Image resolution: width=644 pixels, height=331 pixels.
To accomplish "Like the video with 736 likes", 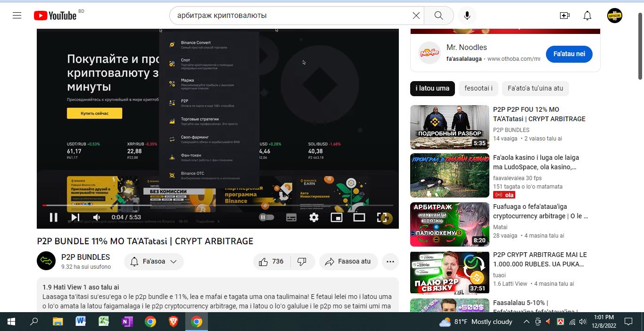I will 272,262.
